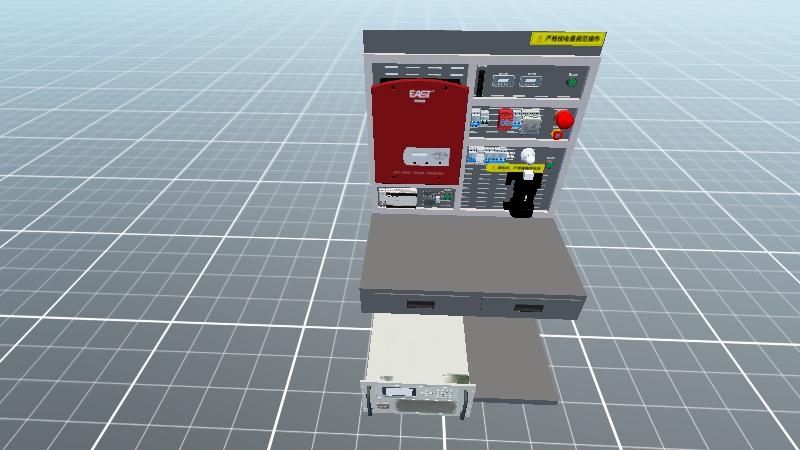Select the right digital meter display on the top panel
The width and height of the screenshot is (800, 450).
pyautogui.click(x=531, y=81)
